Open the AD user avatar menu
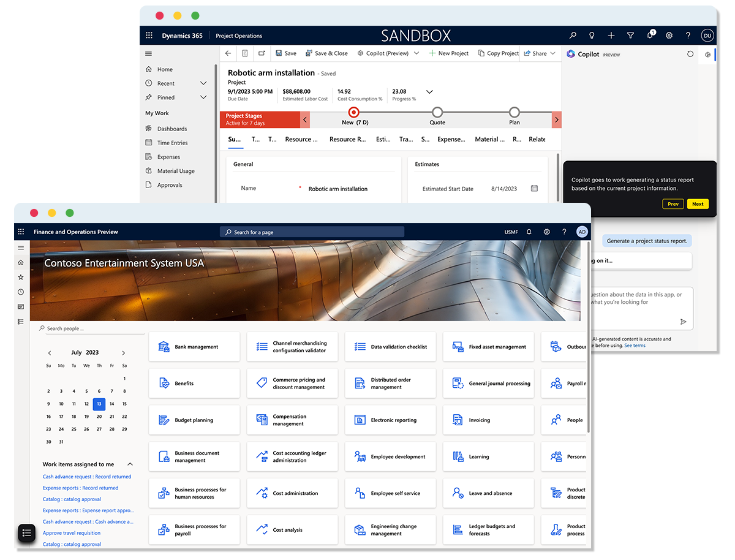This screenshot has height=560, width=735. [x=582, y=232]
